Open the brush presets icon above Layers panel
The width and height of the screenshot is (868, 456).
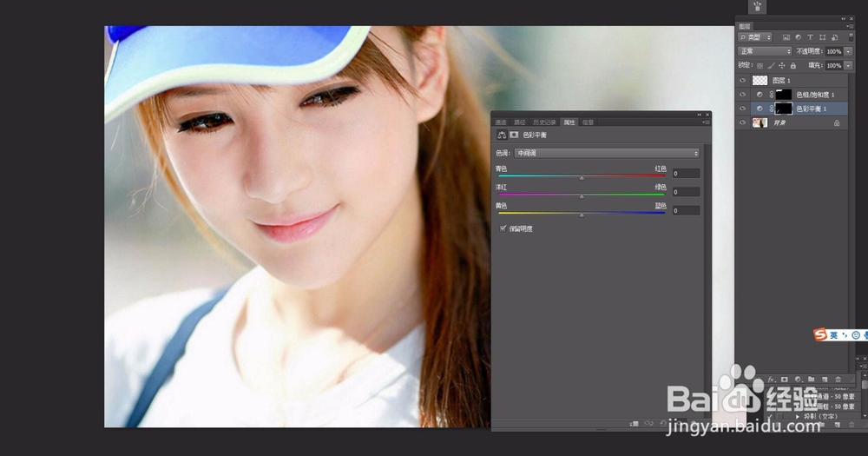point(757,7)
